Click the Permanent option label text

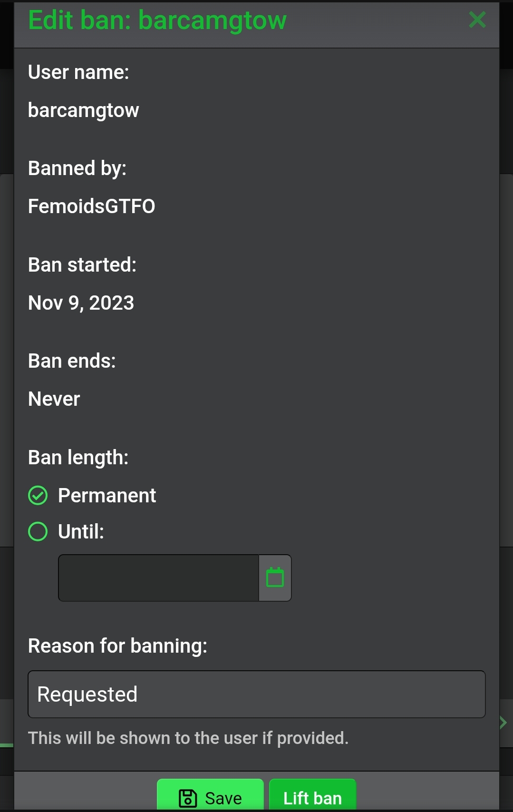[106, 495]
